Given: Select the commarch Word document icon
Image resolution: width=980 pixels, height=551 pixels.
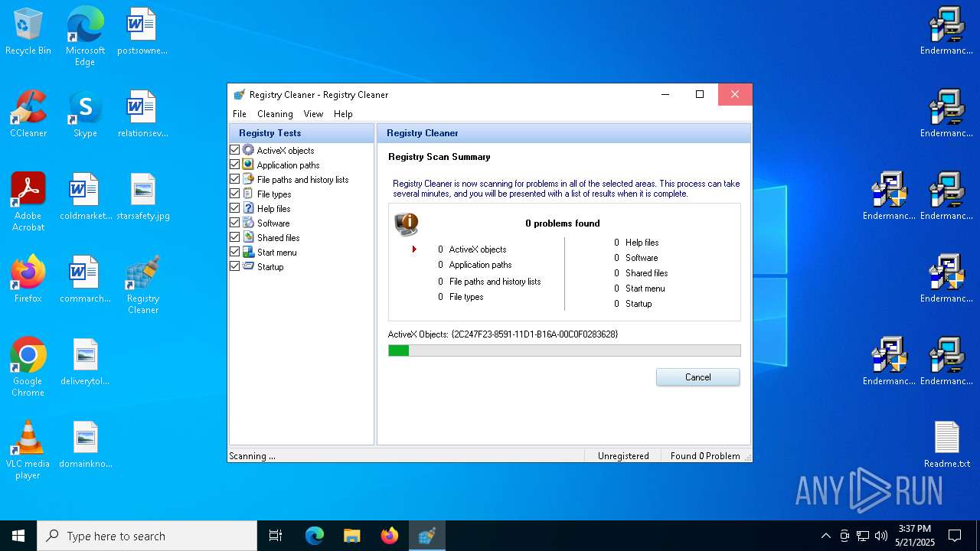Looking at the screenshot, I should click(85, 279).
